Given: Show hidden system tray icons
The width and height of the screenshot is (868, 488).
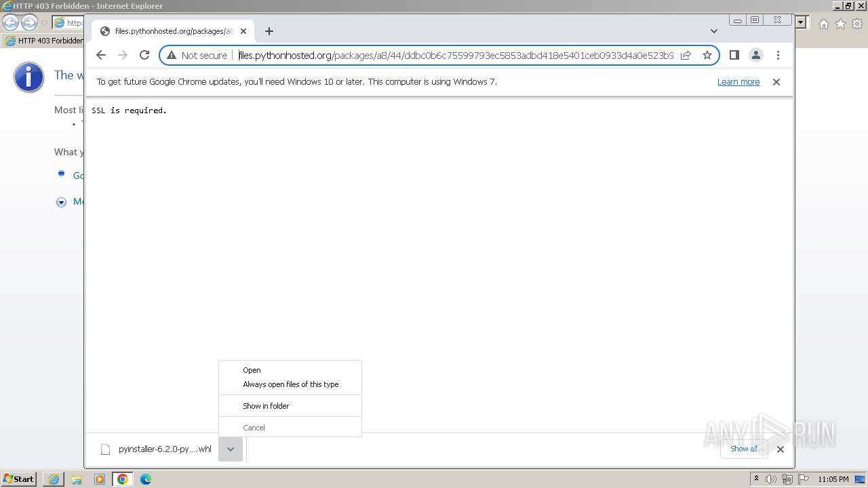Looking at the screenshot, I should click(x=756, y=479).
